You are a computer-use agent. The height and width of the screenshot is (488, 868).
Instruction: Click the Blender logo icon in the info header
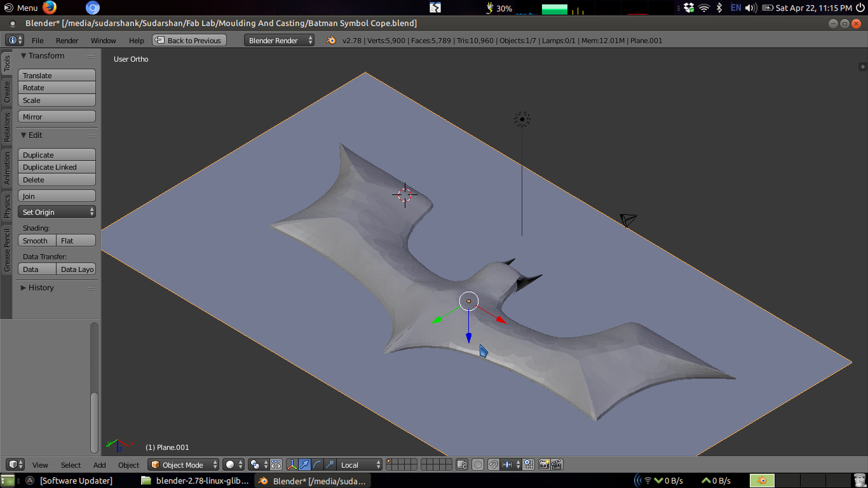(331, 40)
